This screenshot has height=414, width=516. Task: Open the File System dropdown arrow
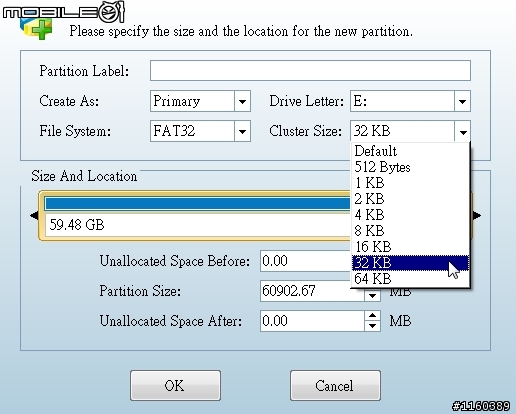(242, 131)
